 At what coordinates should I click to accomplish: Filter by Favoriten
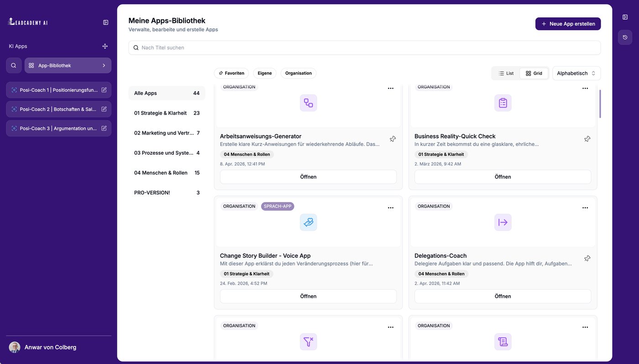click(231, 73)
